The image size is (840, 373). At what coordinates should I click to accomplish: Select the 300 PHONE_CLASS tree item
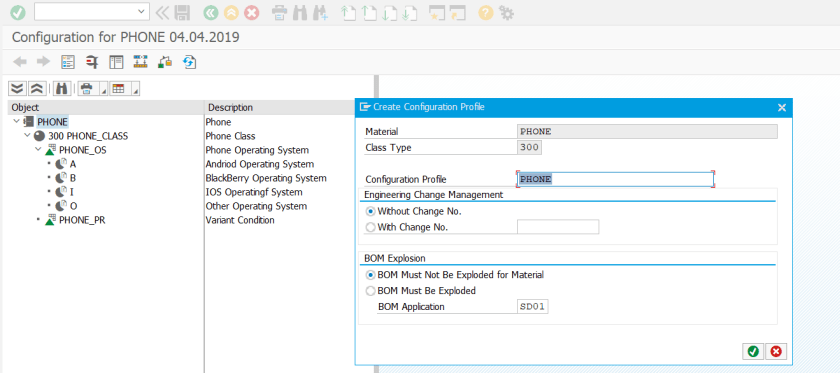click(x=88, y=136)
